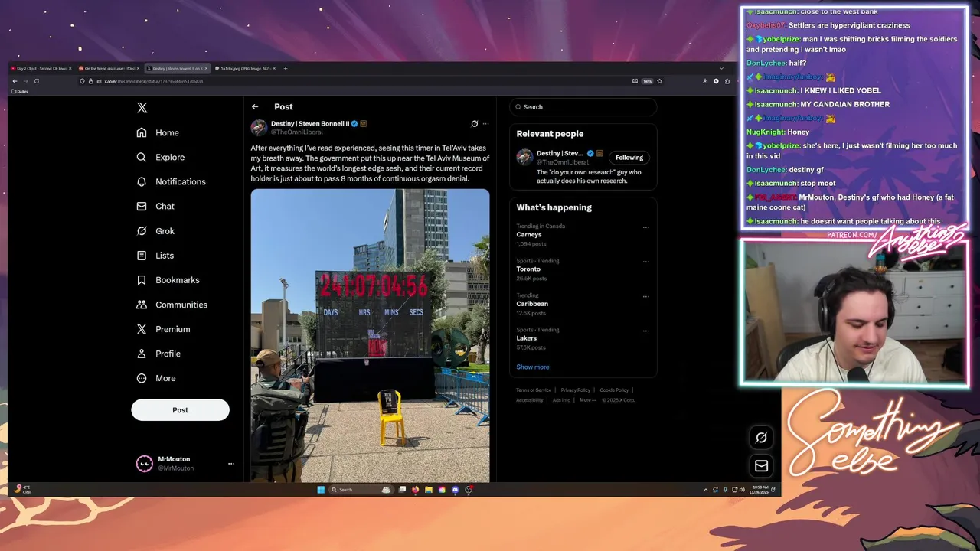Open the Home page
Image resolution: width=980 pixels, height=551 pixels.
[x=158, y=132]
